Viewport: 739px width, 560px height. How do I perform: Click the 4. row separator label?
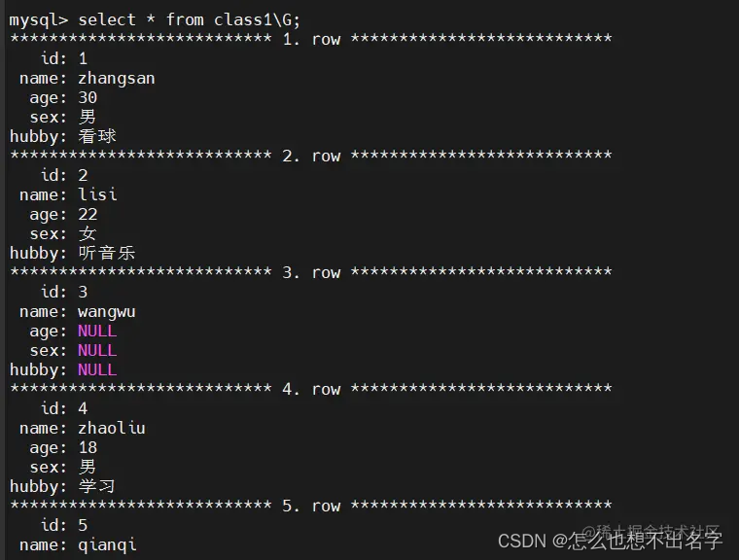(x=311, y=389)
